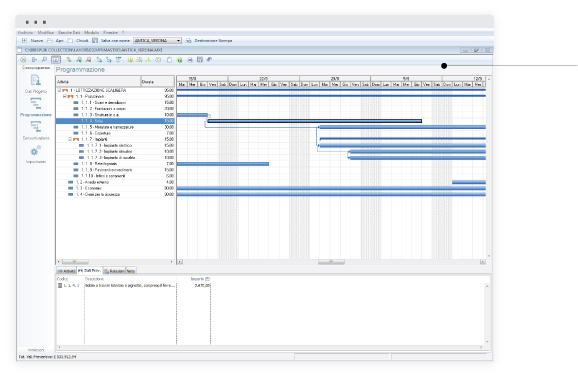Click the Nuovo toolbar button

tap(32, 41)
